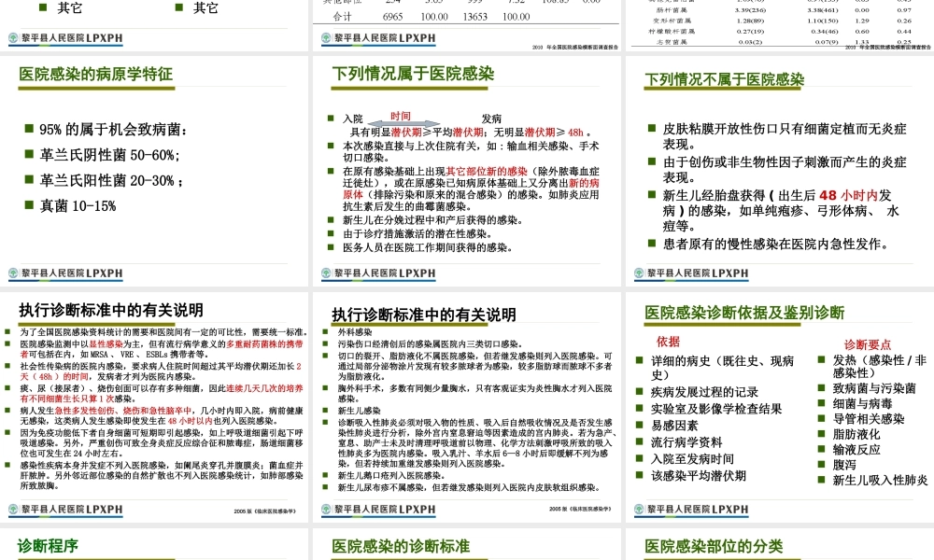Click the word 入院 before the time arrow
This screenshot has width=934, height=560.
coord(353,119)
